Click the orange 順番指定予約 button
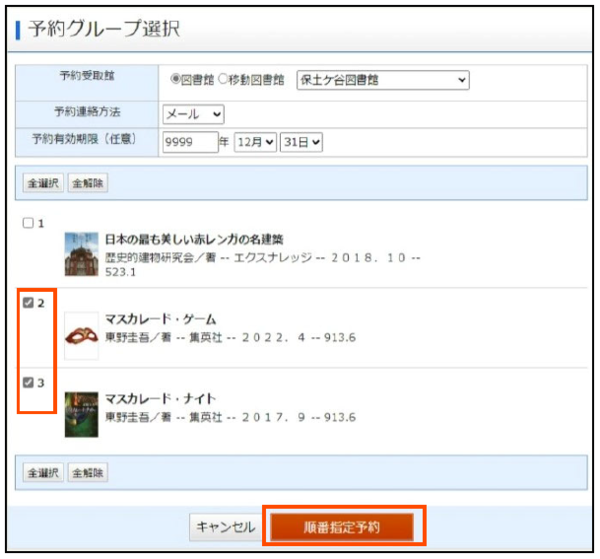The width and height of the screenshot is (600, 559). 344,527
